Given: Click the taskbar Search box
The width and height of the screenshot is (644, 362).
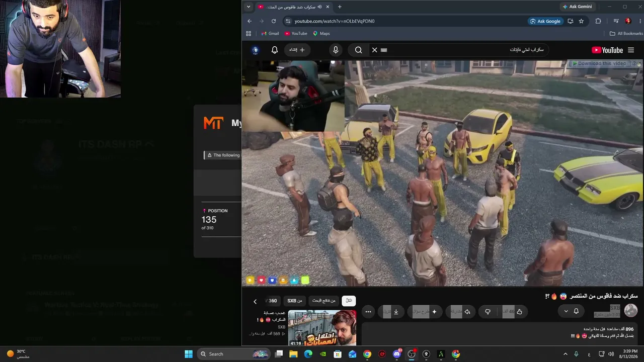Looking at the screenshot, I should click(x=233, y=354).
